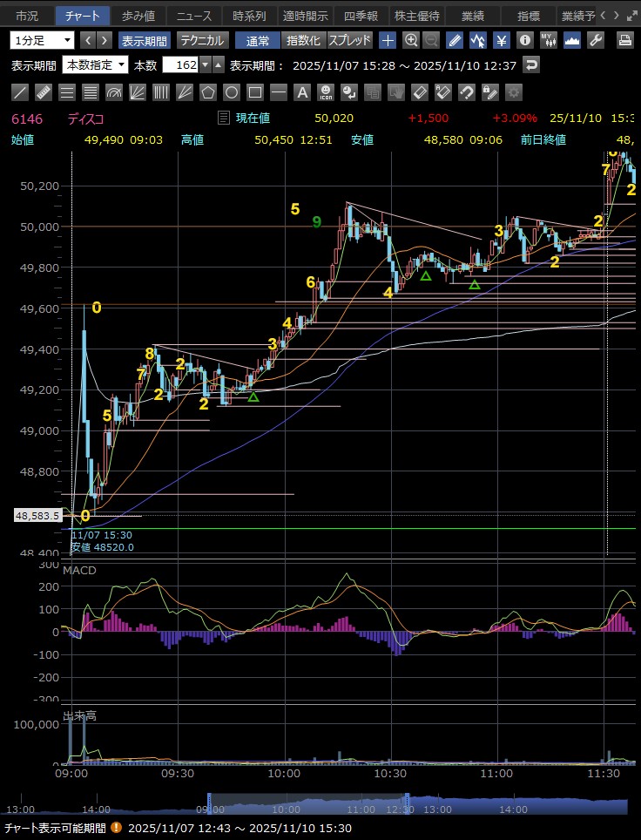Switch to the ニュース tab

click(194, 16)
